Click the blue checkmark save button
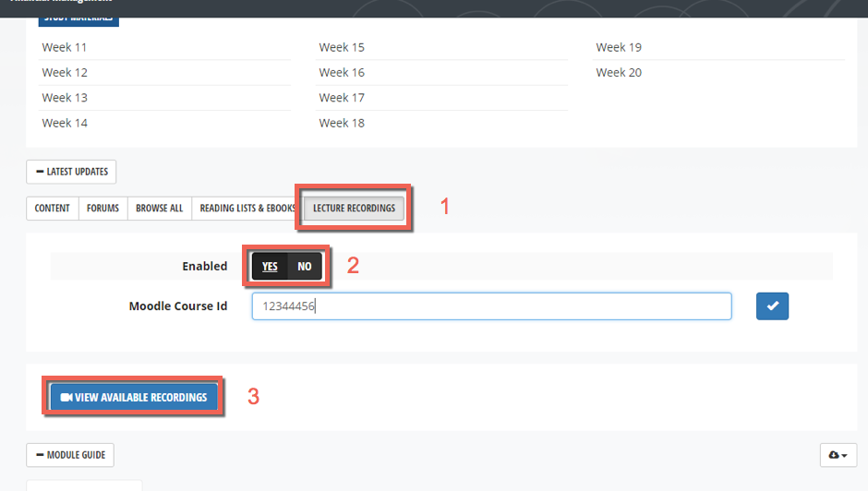The height and width of the screenshot is (491, 868). tap(772, 306)
